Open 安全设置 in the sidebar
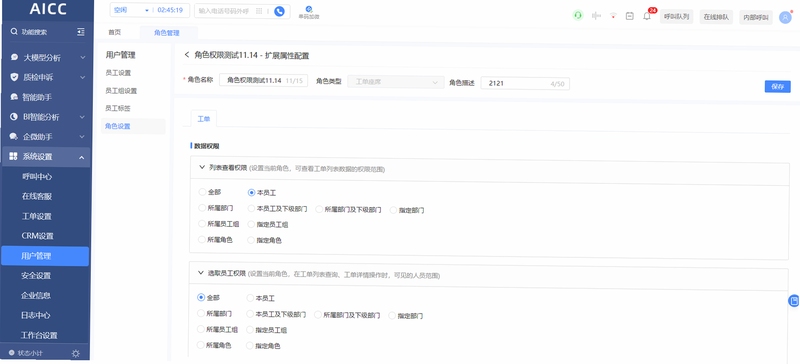Viewport: 800px width, 364px height. point(36,276)
